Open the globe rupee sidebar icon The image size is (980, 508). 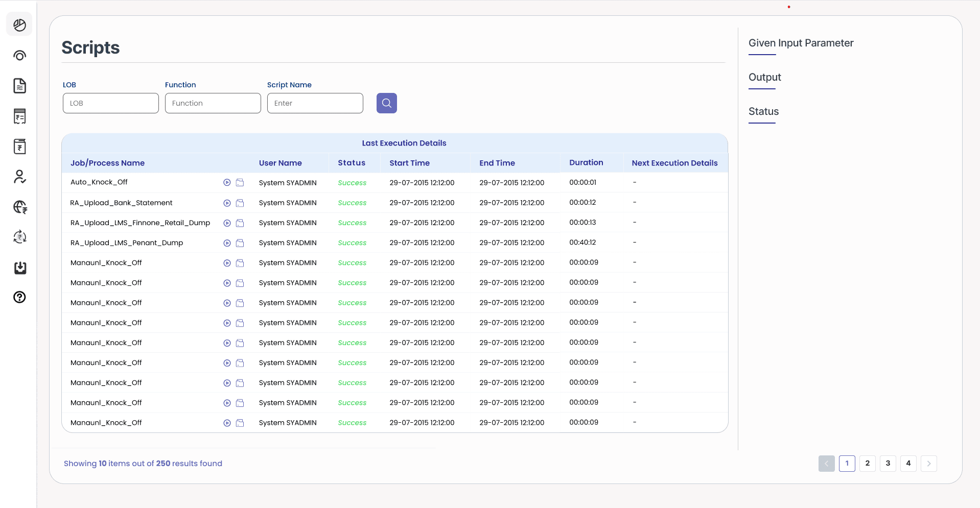[x=20, y=207]
